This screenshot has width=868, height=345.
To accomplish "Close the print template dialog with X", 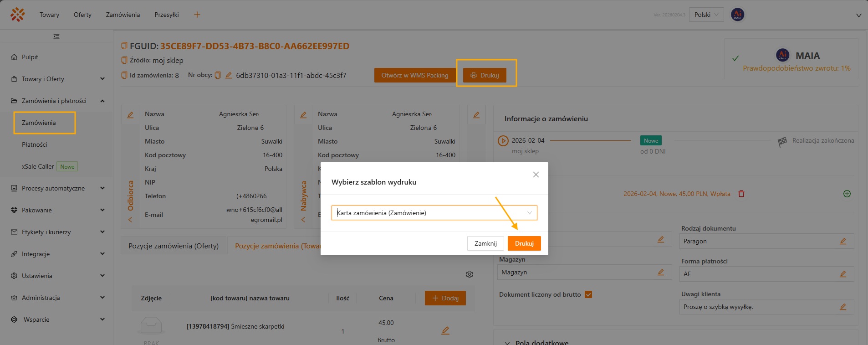I will pyautogui.click(x=536, y=175).
